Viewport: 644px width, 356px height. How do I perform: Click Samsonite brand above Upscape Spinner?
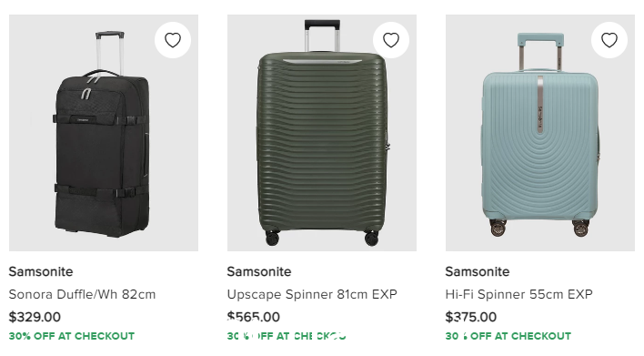point(259,271)
